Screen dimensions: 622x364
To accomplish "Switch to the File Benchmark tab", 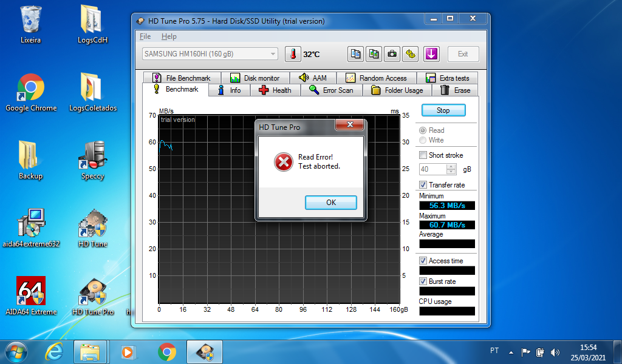I will click(x=182, y=78).
